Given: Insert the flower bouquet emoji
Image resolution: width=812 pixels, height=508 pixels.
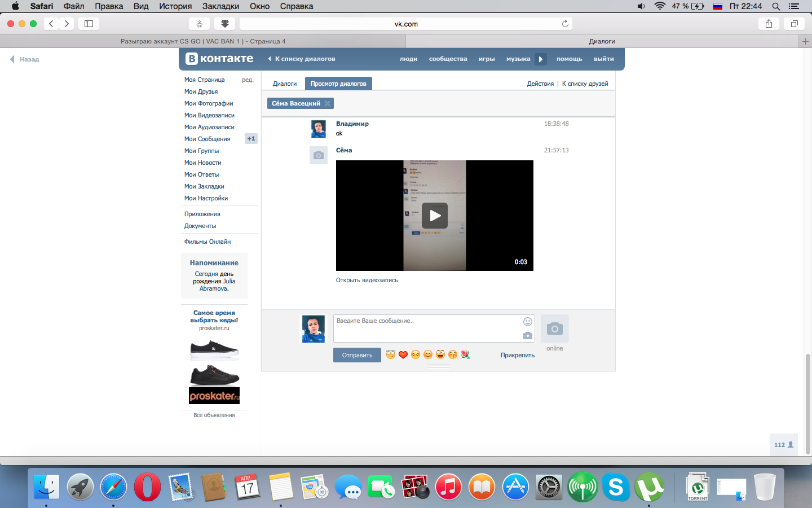Looking at the screenshot, I should click(465, 354).
